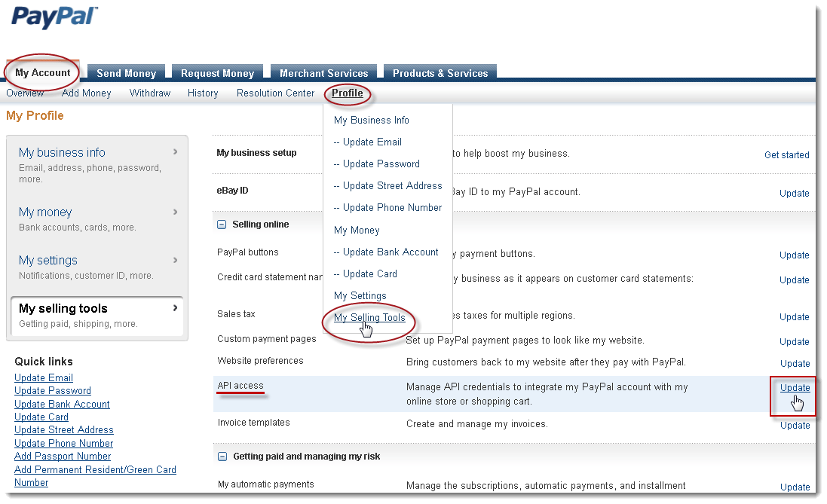Open the Profile submenu link
This screenshot has width=827, height=504.
tap(348, 93)
